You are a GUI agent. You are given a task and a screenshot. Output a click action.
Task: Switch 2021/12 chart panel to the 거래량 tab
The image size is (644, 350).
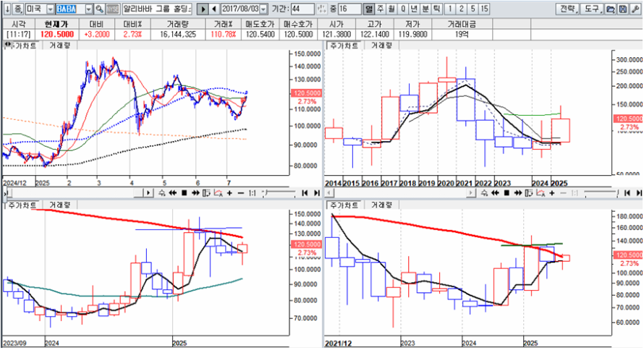click(x=382, y=205)
